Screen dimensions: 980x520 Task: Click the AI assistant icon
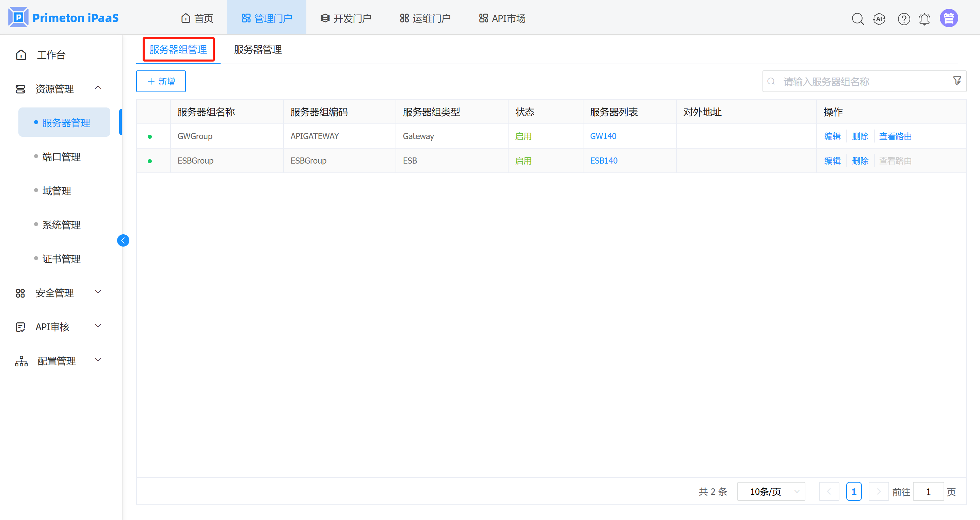click(x=879, y=19)
